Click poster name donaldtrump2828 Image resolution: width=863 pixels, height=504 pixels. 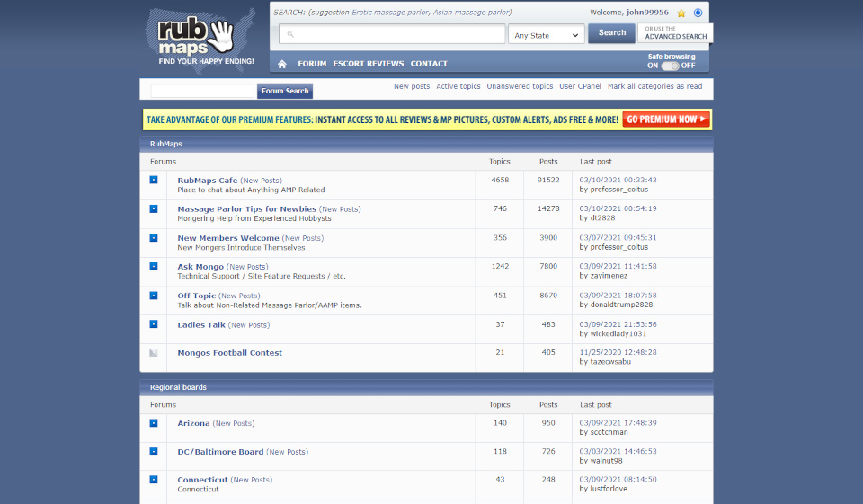click(x=621, y=305)
